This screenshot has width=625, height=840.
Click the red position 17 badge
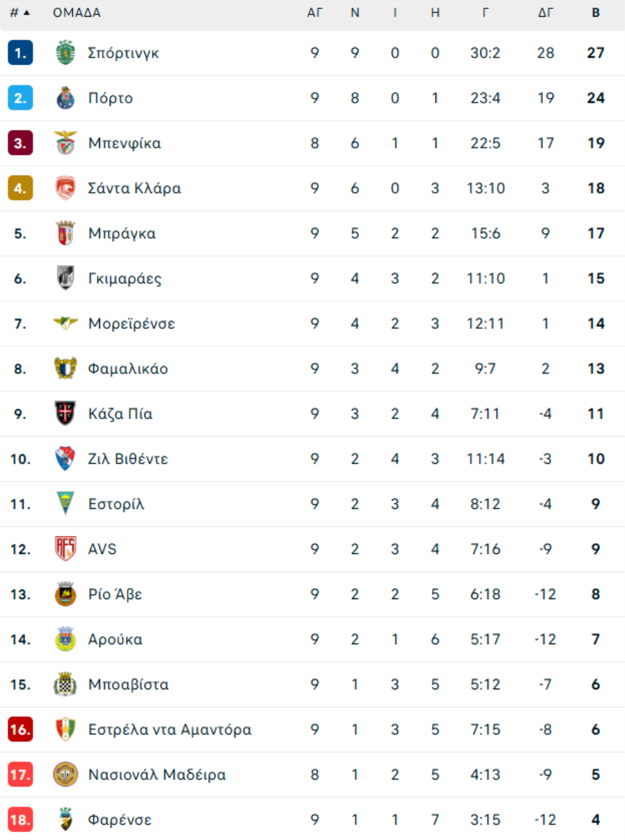click(20, 775)
